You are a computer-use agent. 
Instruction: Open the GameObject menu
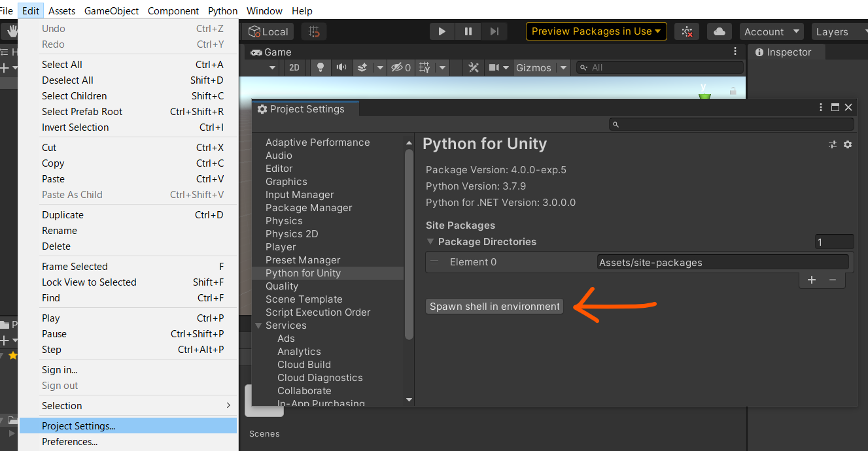pyautogui.click(x=112, y=10)
